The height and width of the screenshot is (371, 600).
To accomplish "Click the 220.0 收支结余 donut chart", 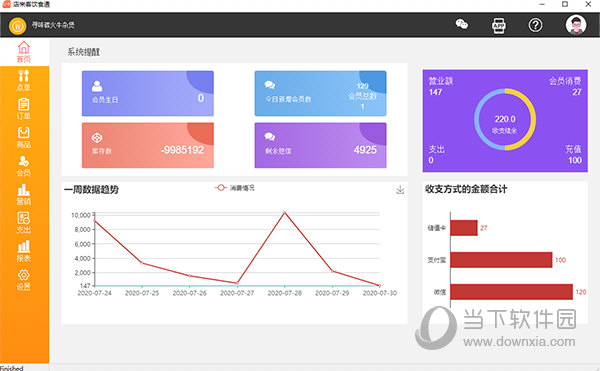I will tap(505, 119).
